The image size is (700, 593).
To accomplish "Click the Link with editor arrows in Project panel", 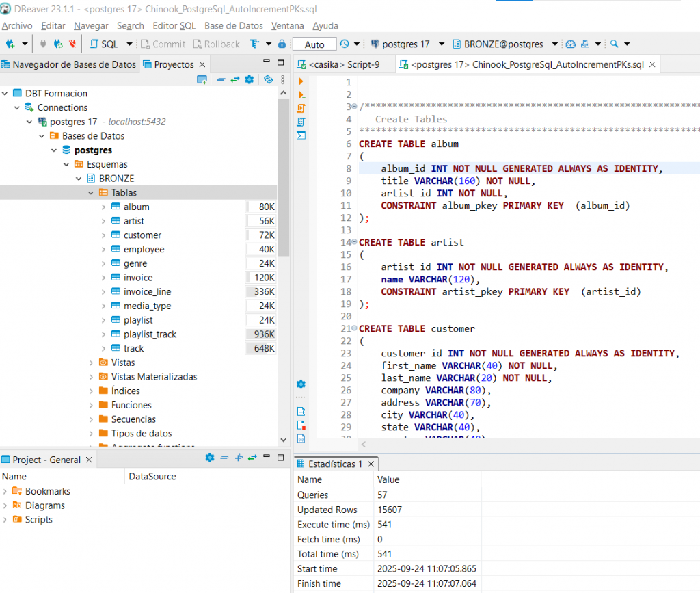I will click(252, 458).
